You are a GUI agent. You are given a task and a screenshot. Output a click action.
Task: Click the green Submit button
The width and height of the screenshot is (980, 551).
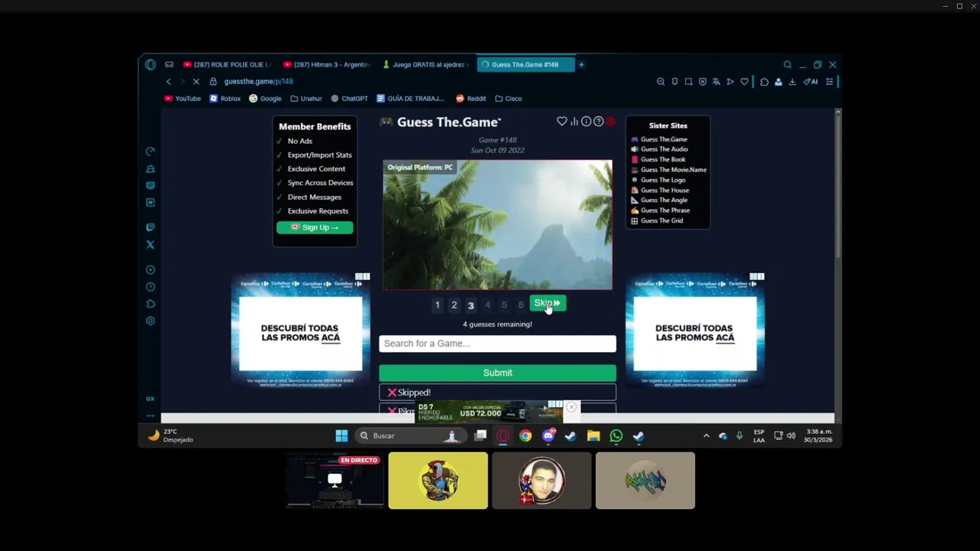pos(498,373)
